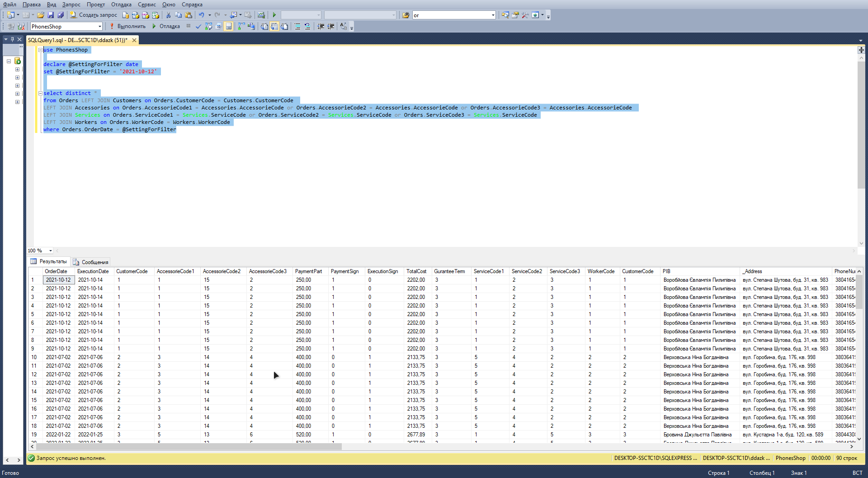Open the web browser globe icon
Viewport: 868px width, 478px height.
[x=535, y=15]
